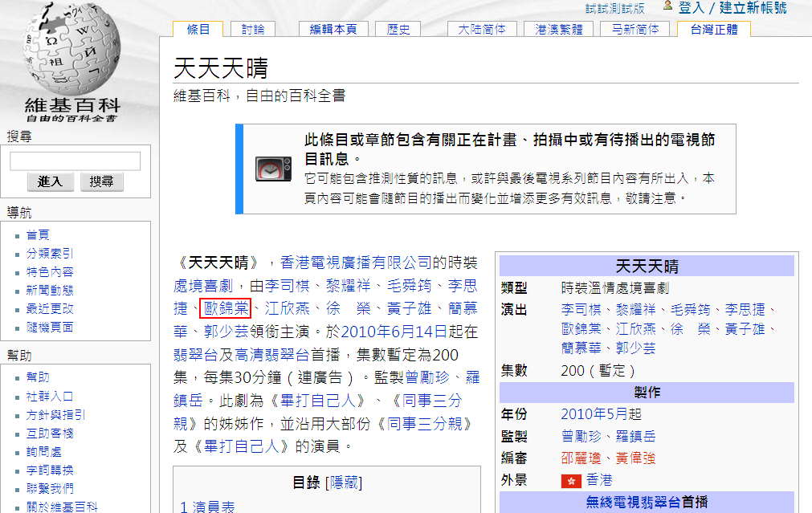
Task: Click 無綫電視翡翠台首播 infobox header link
Action: 647,502
